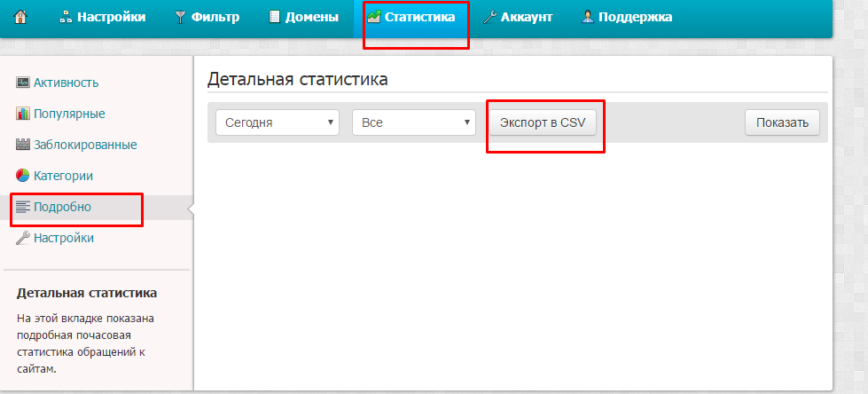The height and width of the screenshot is (394, 868).
Task: Open the Поддержка top menu
Action: 636,17
